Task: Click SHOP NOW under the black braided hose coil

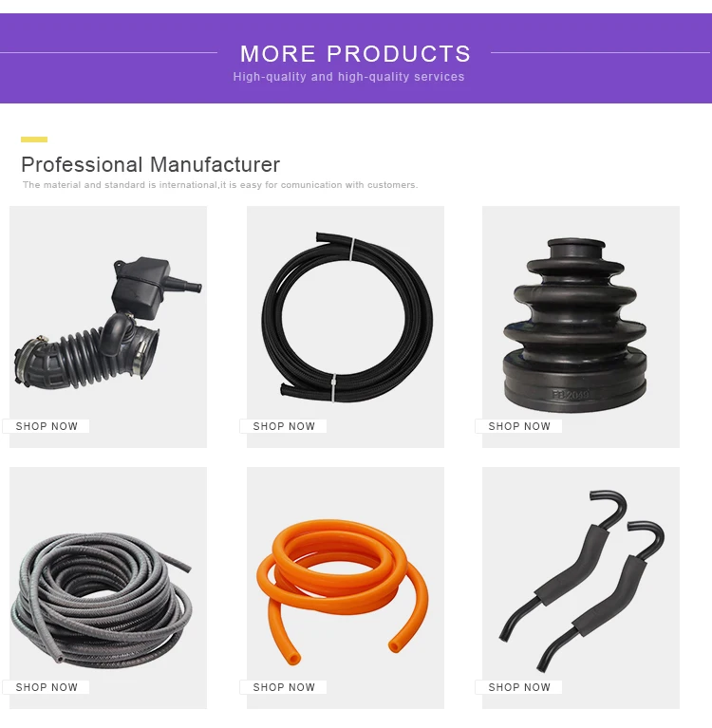Action: [283, 426]
